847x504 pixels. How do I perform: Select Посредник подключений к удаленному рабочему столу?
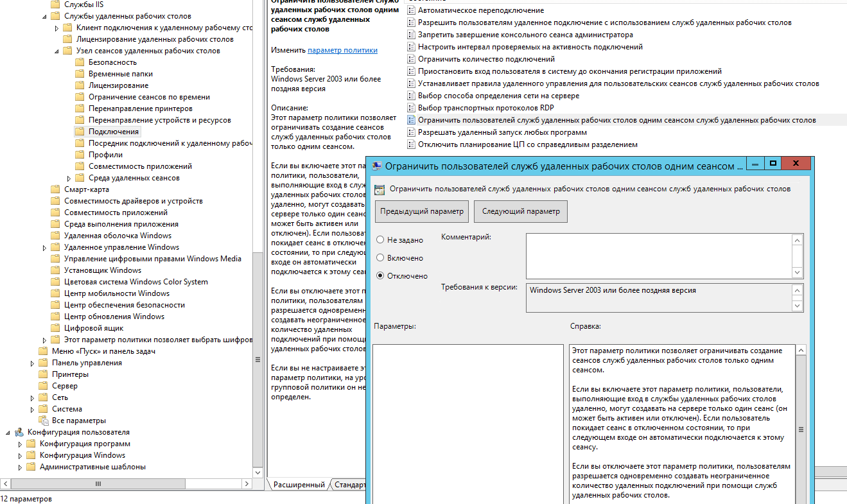tap(170, 143)
